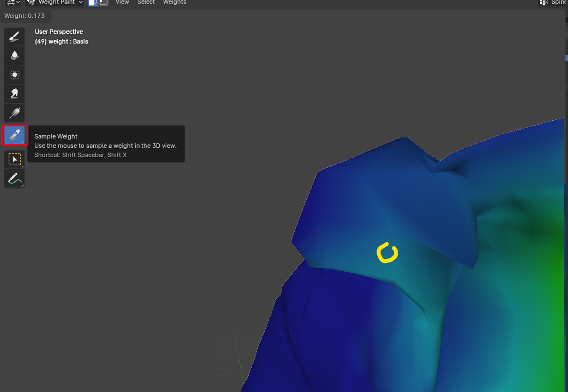This screenshot has width=568, height=392.
Task: Activate the Gradient weight tool
Action: point(14,113)
